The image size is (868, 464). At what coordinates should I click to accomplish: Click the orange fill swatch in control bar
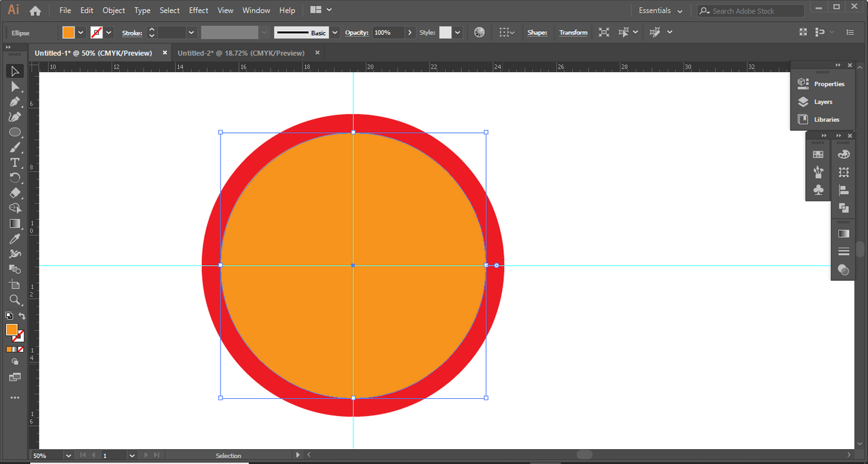68,33
